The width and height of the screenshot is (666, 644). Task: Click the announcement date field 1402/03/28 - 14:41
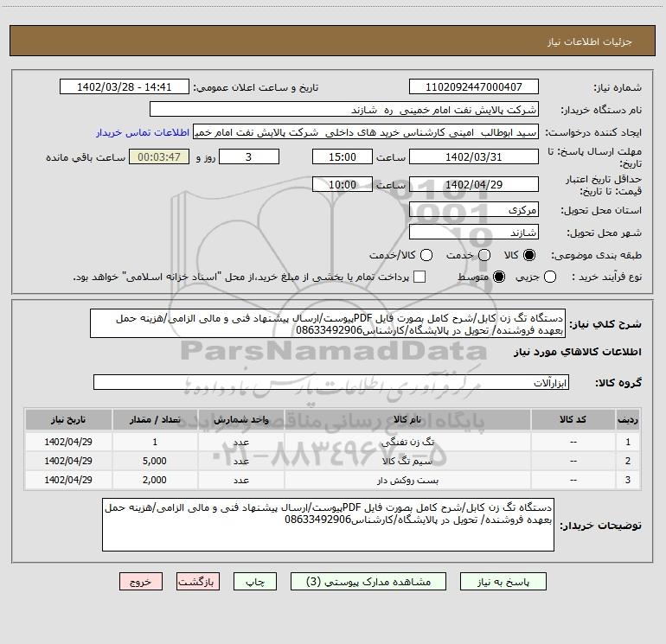coord(125,87)
